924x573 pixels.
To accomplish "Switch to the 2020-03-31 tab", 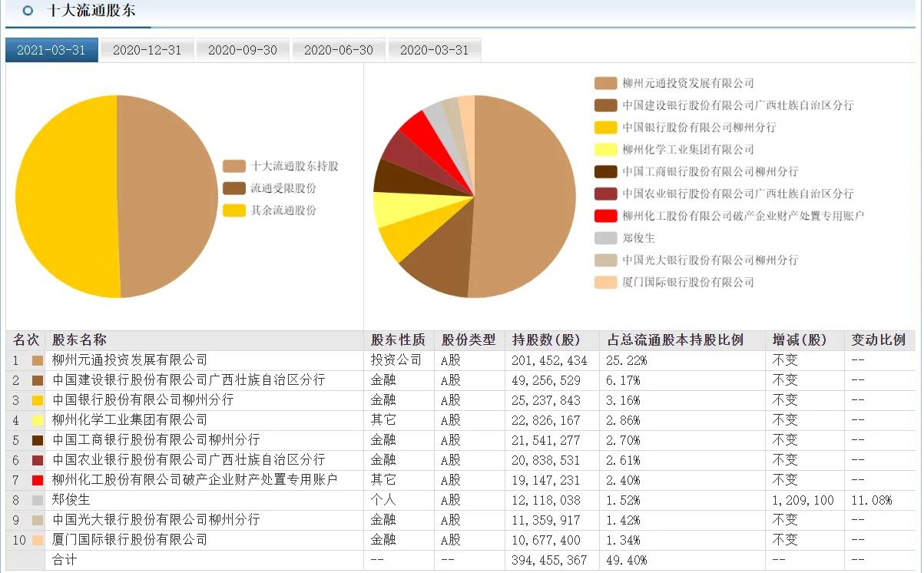I will pyautogui.click(x=434, y=49).
